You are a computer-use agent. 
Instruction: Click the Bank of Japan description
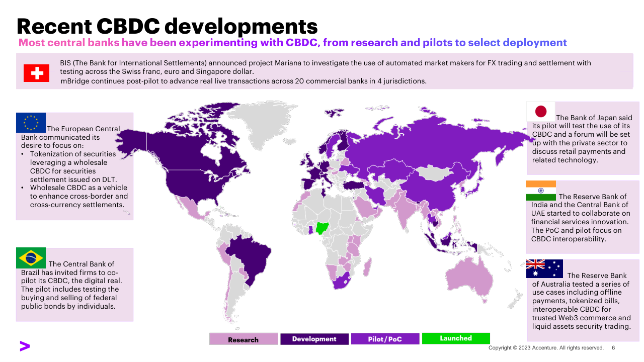point(582,139)
